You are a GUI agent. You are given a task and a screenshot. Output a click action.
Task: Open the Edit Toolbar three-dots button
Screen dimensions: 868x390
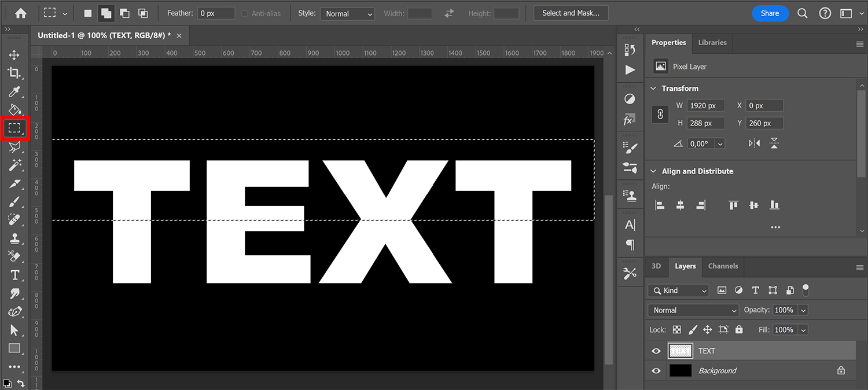pos(14,367)
